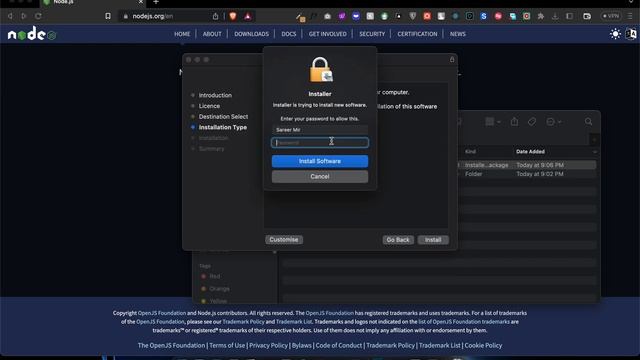Open Brave Shields lion icon
640x360 pixels.
coord(233,16)
